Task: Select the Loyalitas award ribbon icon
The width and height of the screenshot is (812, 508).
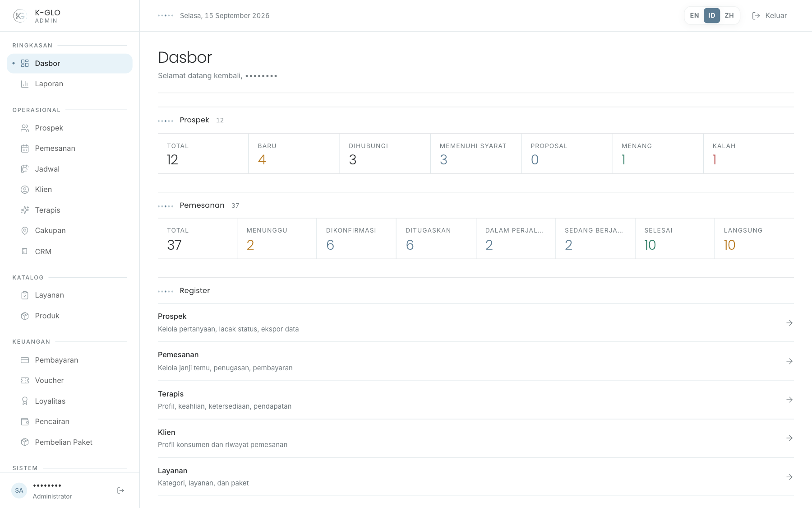Action: (x=25, y=401)
